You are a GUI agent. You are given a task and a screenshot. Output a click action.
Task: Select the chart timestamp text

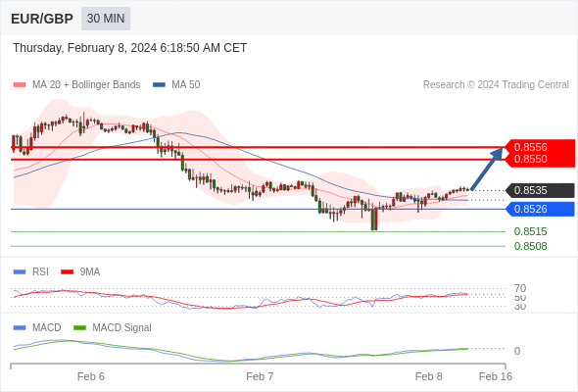129,48
